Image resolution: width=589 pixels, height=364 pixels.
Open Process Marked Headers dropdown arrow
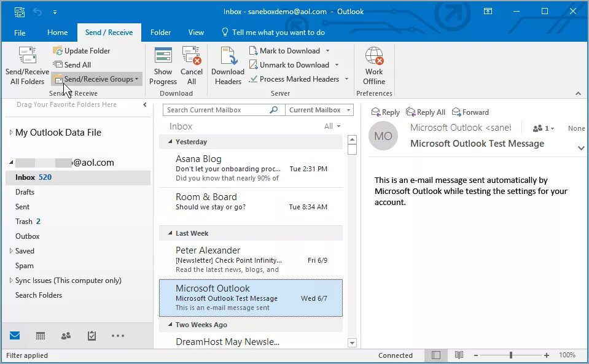point(346,79)
